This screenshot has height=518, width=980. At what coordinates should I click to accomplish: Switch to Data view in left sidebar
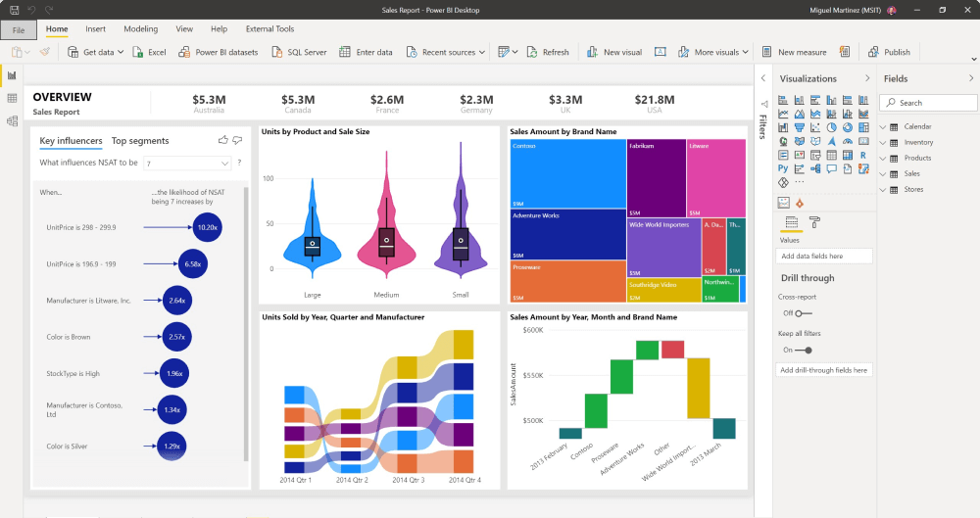(12, 98)
